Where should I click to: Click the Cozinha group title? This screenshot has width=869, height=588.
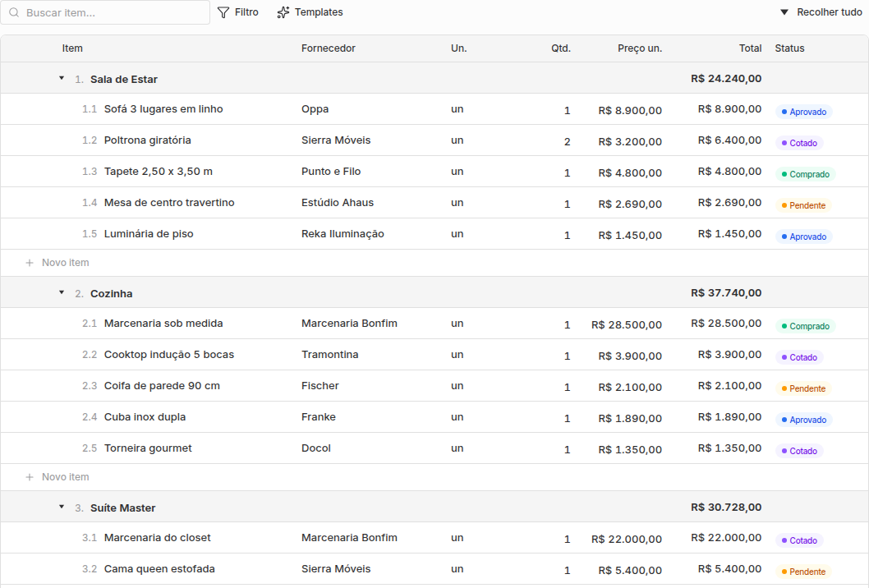[112, 294]
